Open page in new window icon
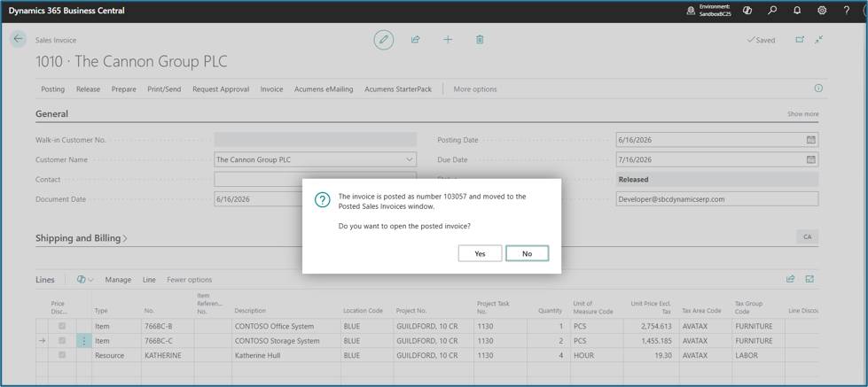 pyautogui.click(x=800, y=40)
